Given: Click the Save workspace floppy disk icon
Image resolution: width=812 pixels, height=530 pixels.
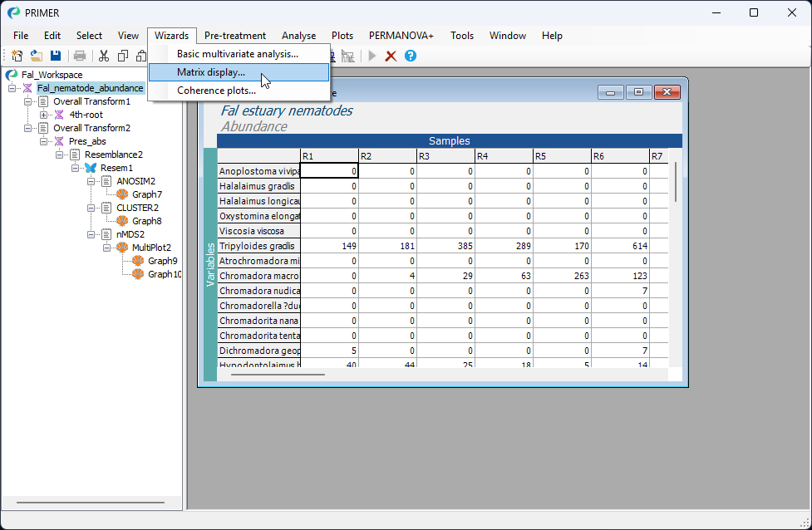Looking at the screenshot, I should pos(56,56).
